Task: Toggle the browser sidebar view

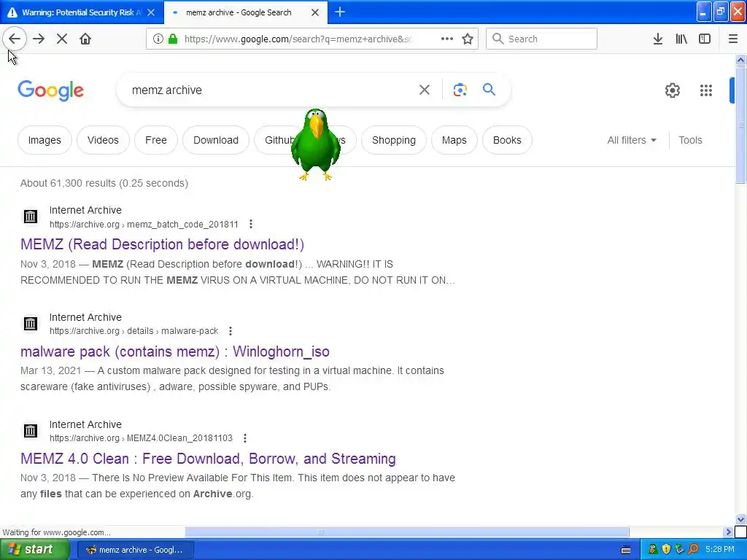Action: (705, 39)
